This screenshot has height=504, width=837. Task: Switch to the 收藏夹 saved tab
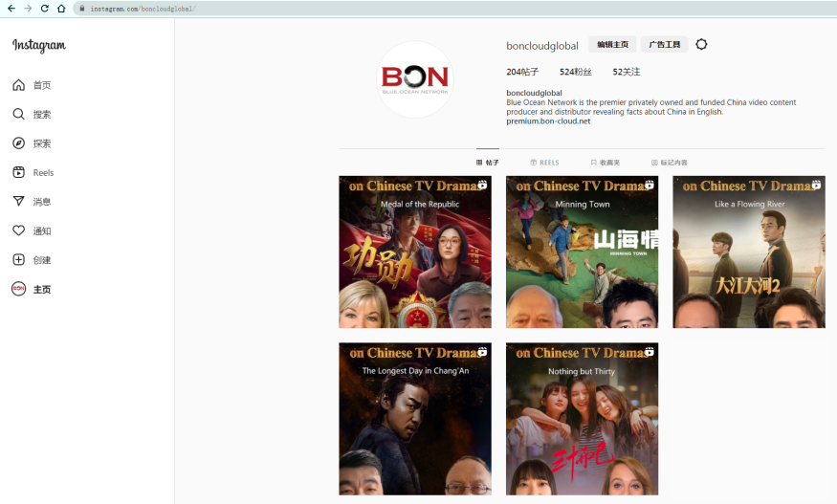(606, 163)
